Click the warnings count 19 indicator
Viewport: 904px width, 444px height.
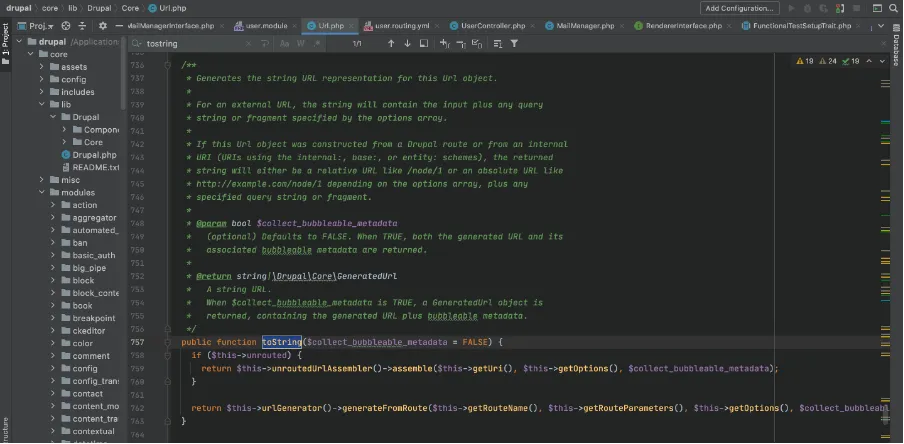(805, 61)
